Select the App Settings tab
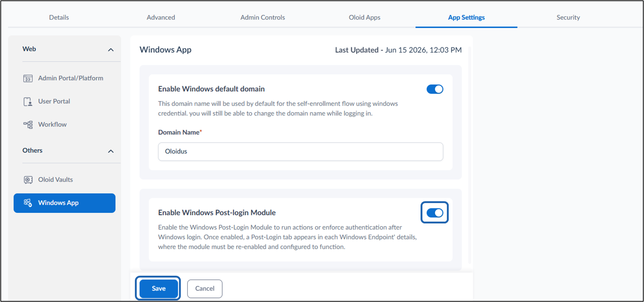The width and height of the screenshot is (644, 302). pos(467,17)
